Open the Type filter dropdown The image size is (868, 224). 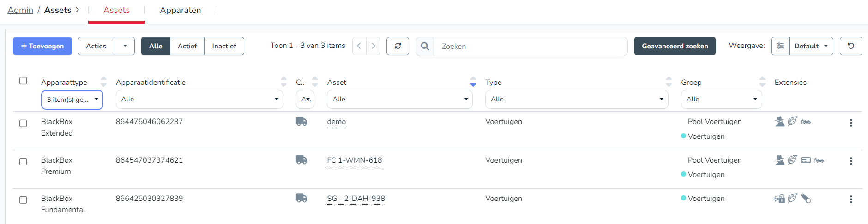577,99
